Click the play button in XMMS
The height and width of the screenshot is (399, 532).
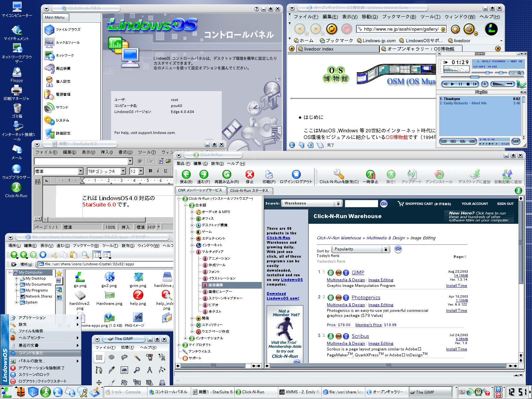click(453, 84)
